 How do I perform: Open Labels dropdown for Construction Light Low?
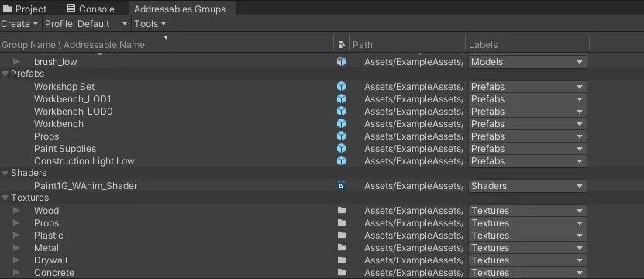527,160
